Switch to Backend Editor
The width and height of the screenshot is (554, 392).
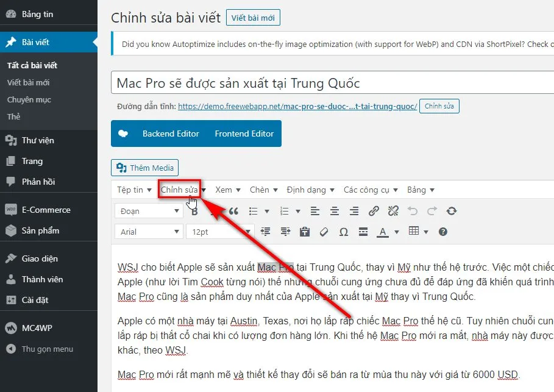click(171, 134)
